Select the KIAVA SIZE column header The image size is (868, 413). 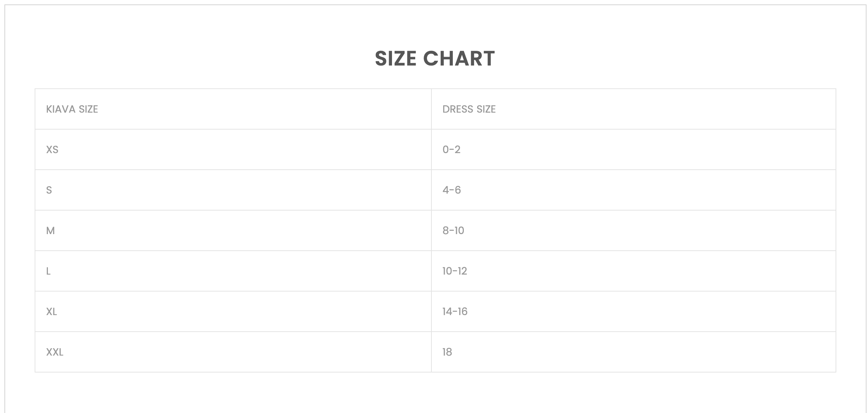72,109
